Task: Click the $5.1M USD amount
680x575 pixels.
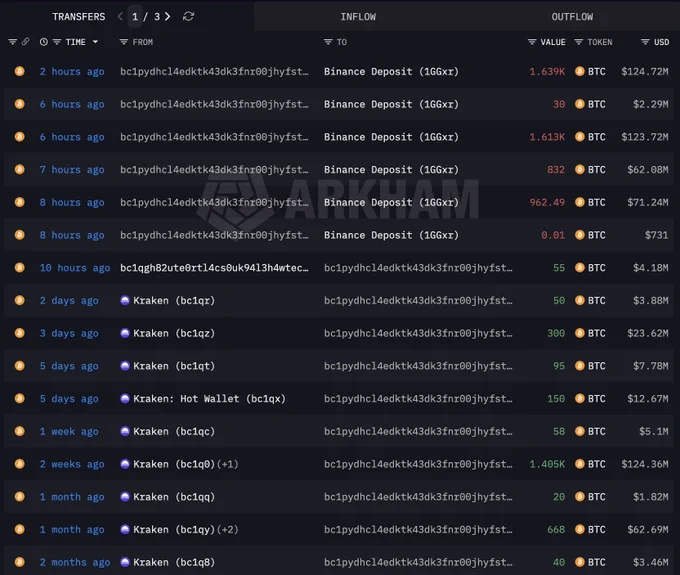Action: tap(654, 431)
